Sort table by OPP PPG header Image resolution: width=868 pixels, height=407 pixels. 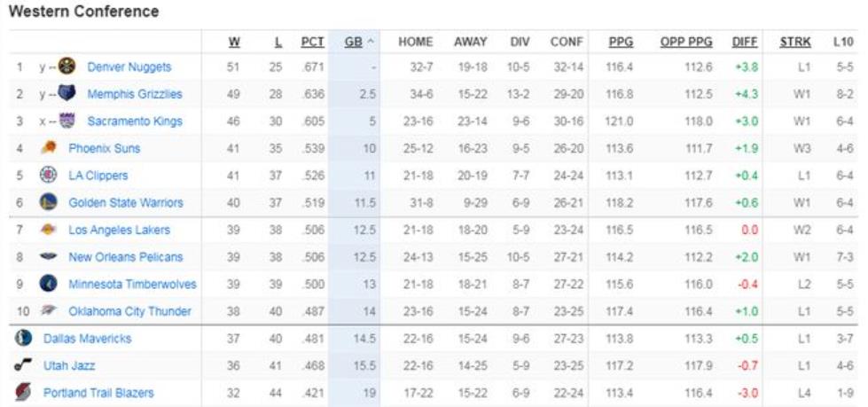(686, 42)
